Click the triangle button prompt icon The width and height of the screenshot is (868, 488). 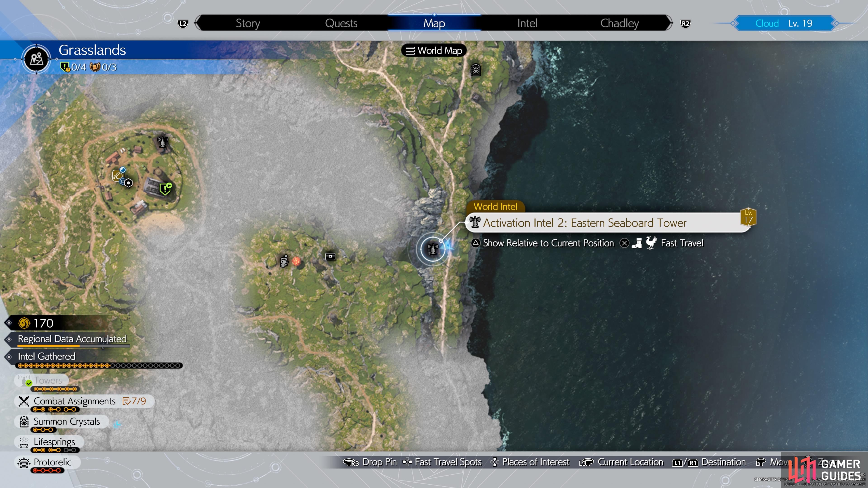click(475, 243)
